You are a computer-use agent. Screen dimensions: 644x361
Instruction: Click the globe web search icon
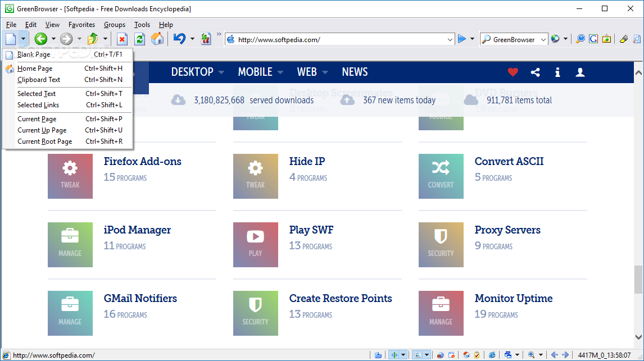(x=555, y=39)
